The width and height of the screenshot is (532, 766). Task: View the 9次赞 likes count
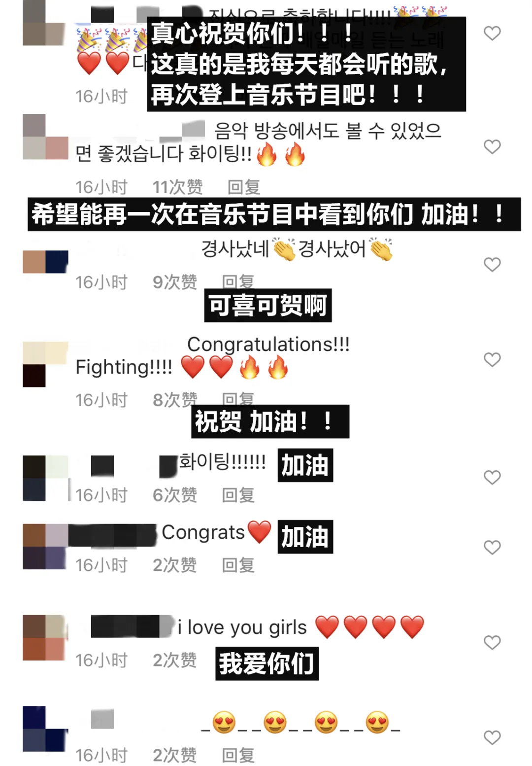[175, 282]
